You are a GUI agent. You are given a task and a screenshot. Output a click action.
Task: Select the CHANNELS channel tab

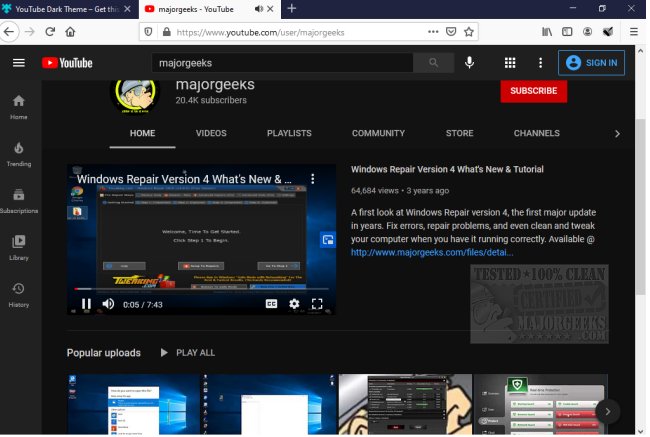click(x=536, y=134)
